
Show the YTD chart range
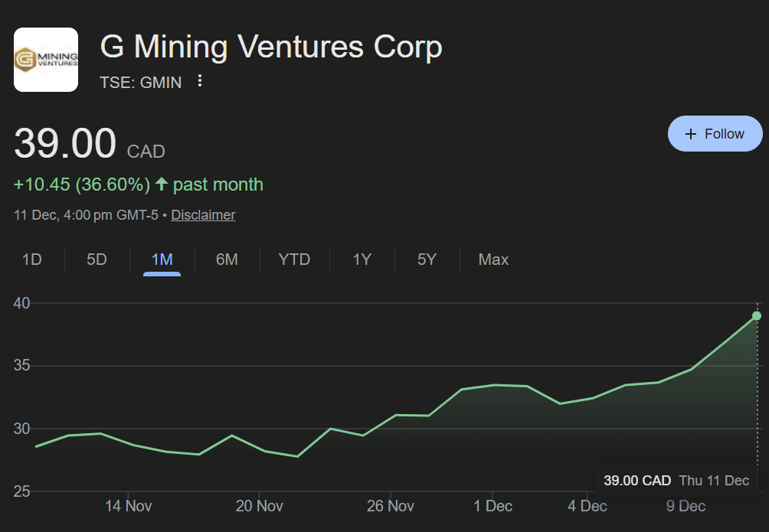click(x=294, y=259)
